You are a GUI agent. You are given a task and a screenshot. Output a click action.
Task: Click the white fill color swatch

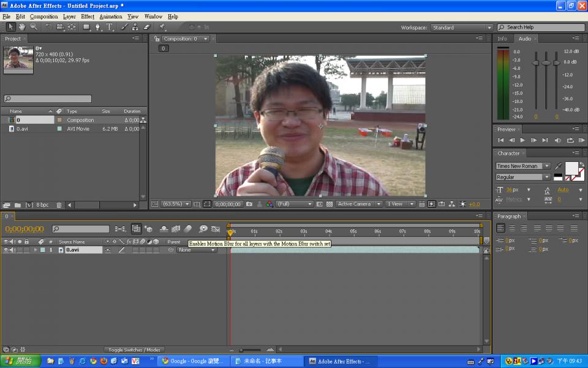pos(571,167)
